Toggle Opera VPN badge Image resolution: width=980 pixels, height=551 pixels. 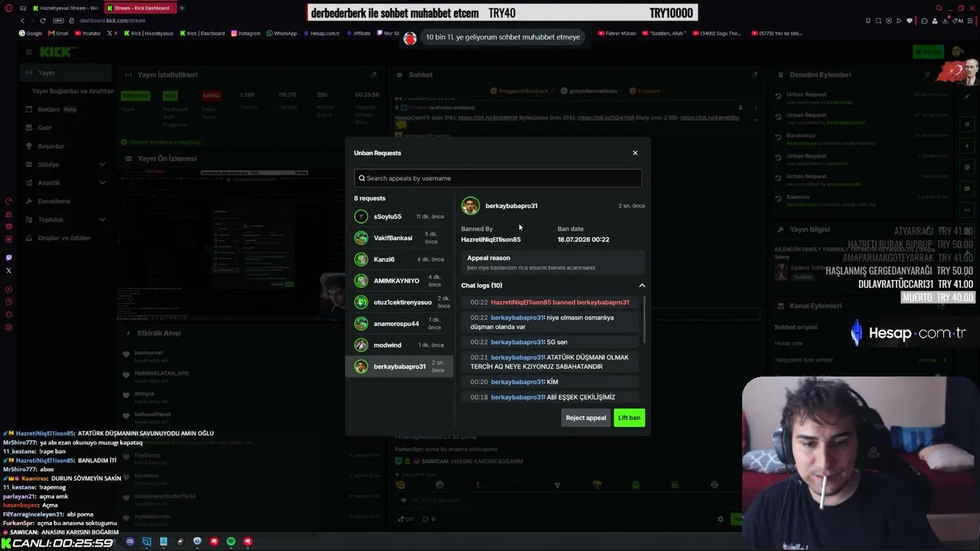point(58,21)
